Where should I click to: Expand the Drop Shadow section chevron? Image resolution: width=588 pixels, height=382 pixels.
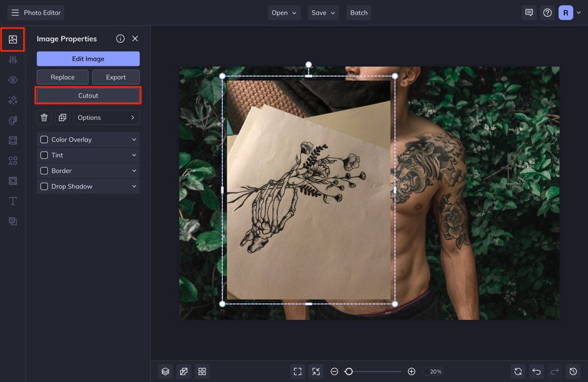(134, 187)
